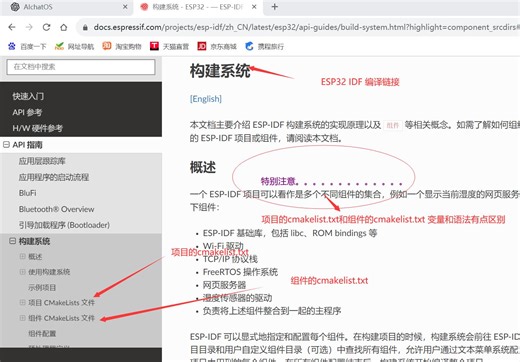Expand the 概述 subsection
Screen dimensions: 520x362
click(22, 256)
